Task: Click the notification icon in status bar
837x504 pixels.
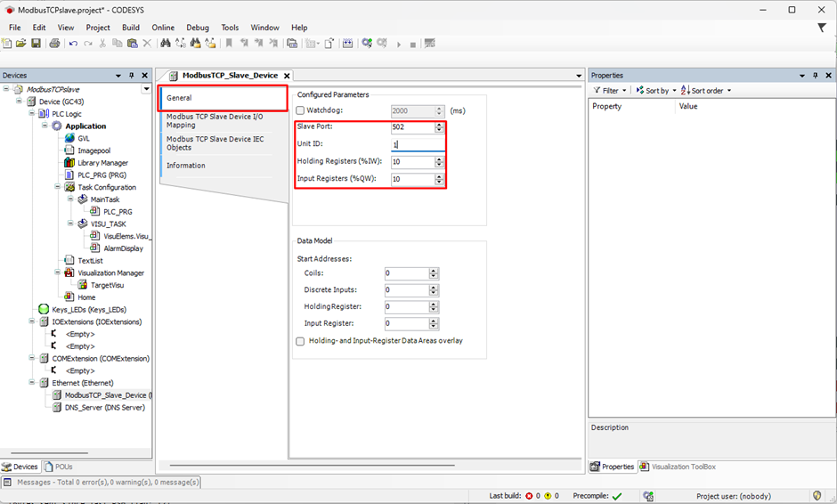Action: [817, 495]
